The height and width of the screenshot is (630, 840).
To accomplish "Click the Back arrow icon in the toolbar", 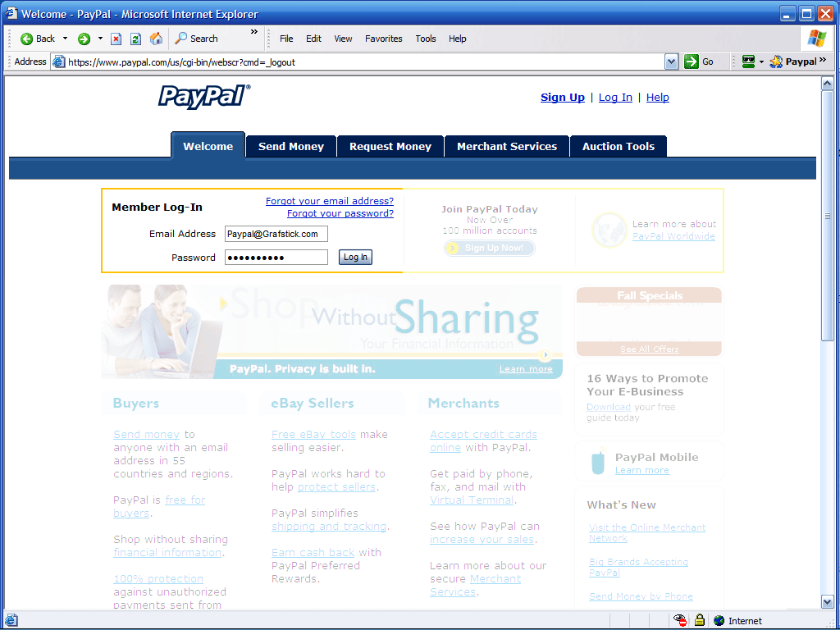I will [27, 39].
